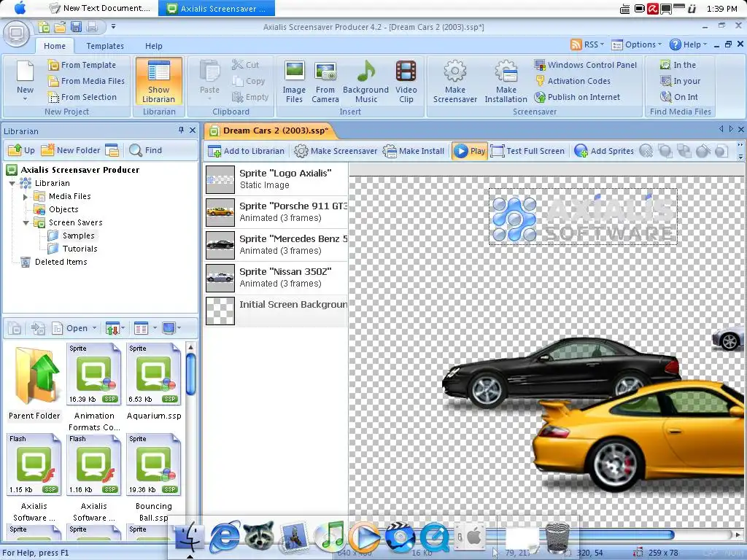Open the Help dropdown at top right
The height and width of the screenshot is (560, 747).
pos(689,44)
